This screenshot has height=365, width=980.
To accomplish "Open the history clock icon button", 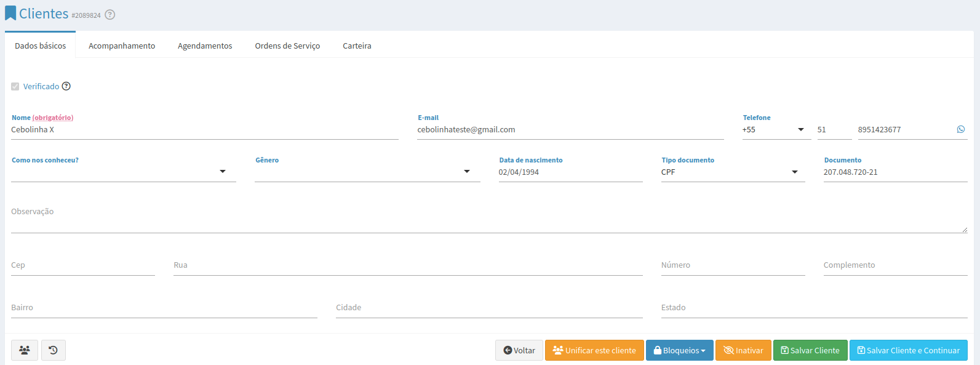I will tap(54, 350).
